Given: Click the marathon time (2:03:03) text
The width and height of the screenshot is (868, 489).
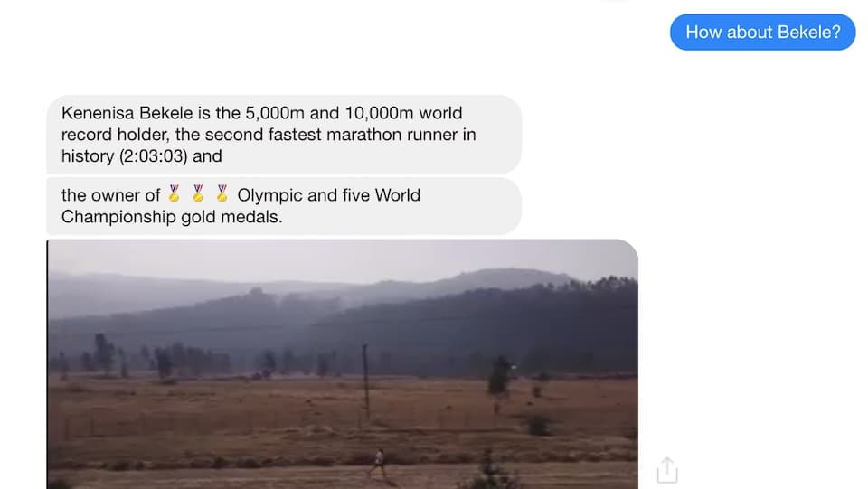Looking at the screenshot, I should point(154,156).
